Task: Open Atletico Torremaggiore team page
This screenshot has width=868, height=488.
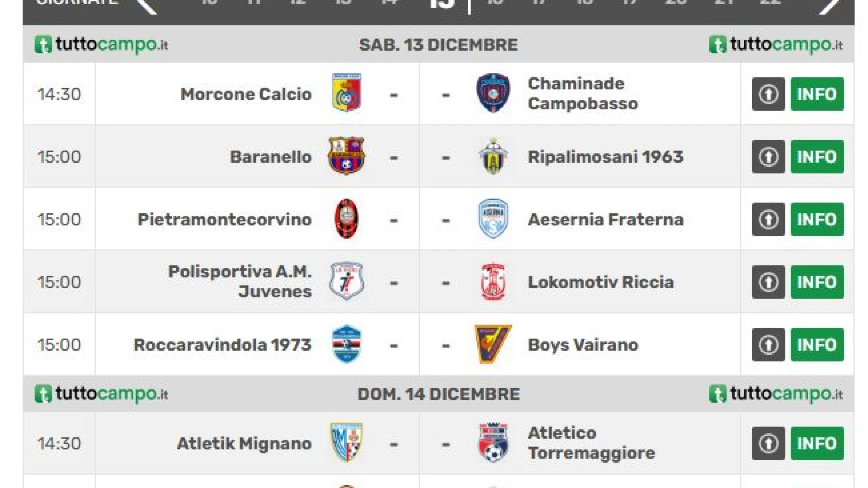Action: tap(591, 443)
